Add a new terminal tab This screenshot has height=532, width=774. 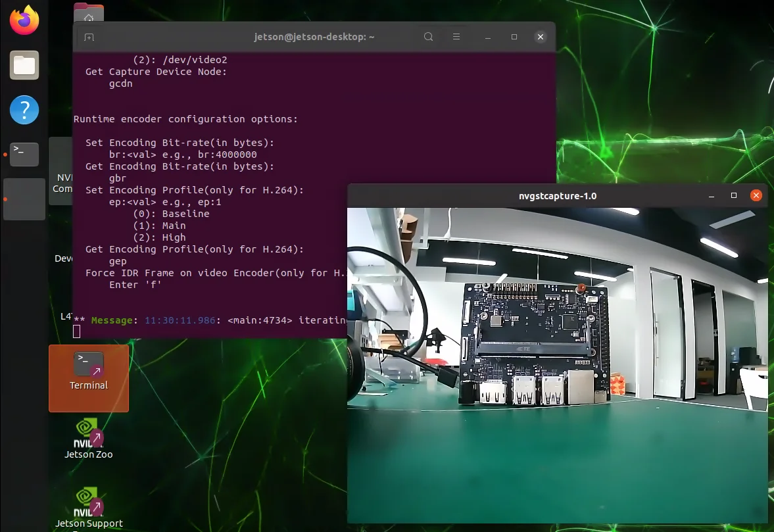(89, 37)
